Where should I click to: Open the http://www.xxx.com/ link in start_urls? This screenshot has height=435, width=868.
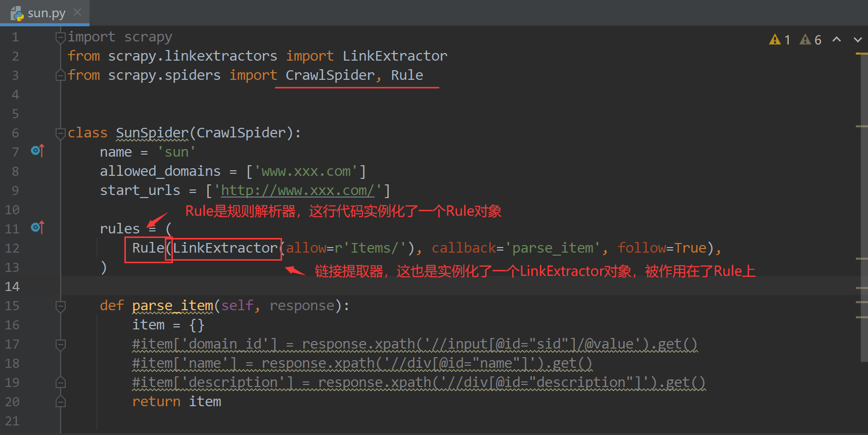pos(297,190)
